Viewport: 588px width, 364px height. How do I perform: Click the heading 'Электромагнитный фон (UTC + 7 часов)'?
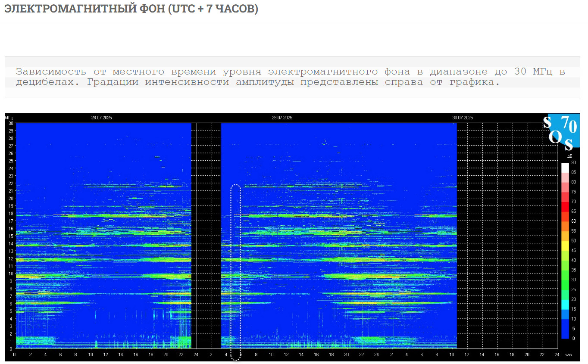coord(131,9)
